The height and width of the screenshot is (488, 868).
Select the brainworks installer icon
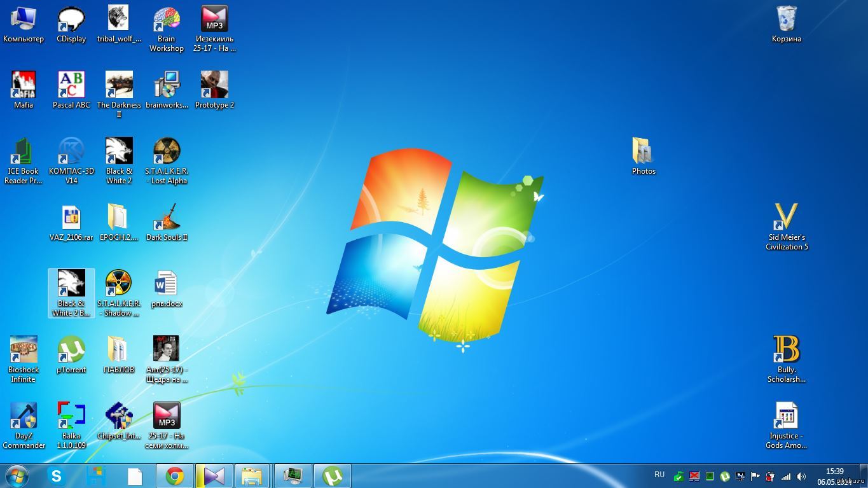[x=167, y=91]
